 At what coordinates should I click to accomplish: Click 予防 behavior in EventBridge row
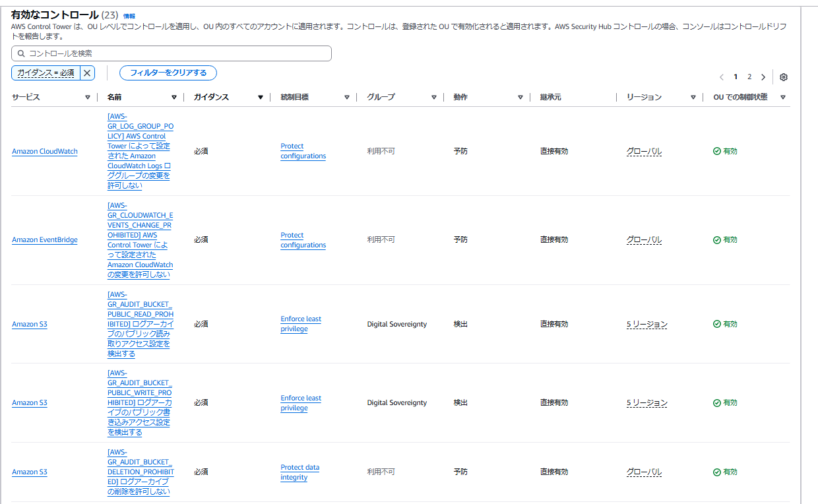[460, 239]
